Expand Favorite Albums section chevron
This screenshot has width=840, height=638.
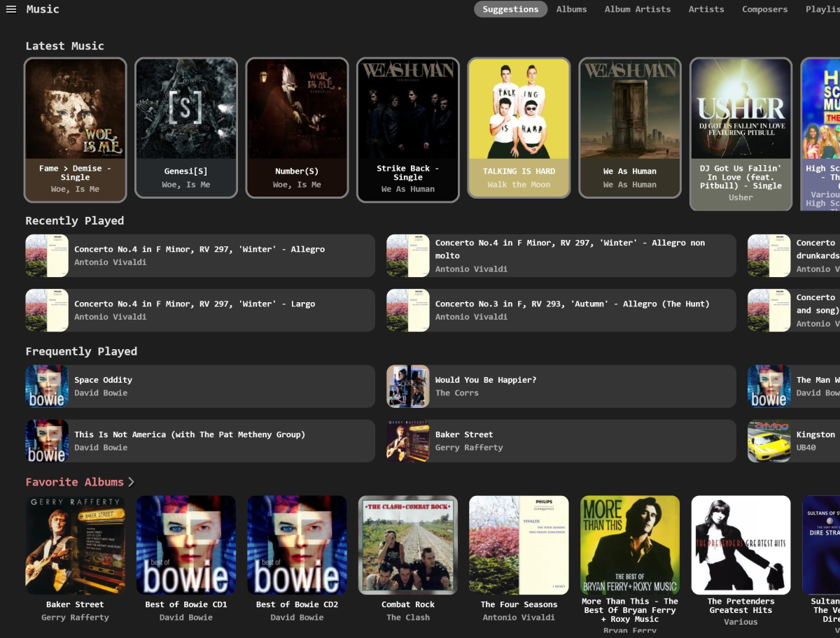pos(131,482)
